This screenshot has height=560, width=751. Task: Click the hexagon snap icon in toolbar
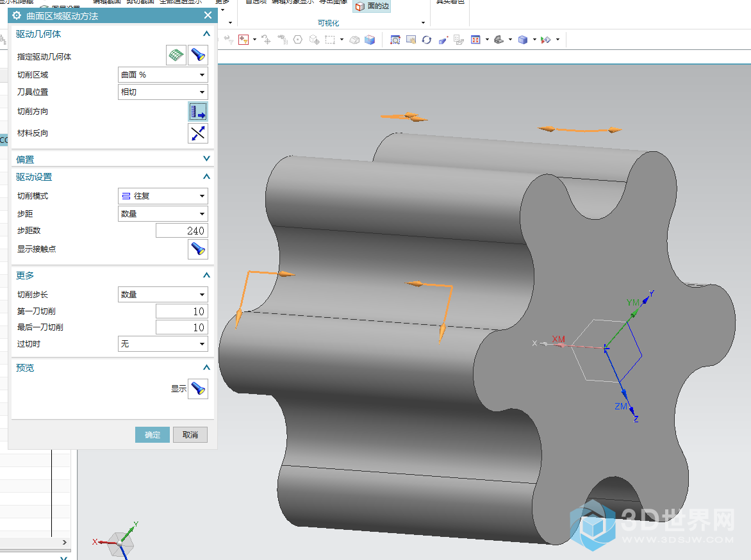pyautogui.click(x=298, y=40)
